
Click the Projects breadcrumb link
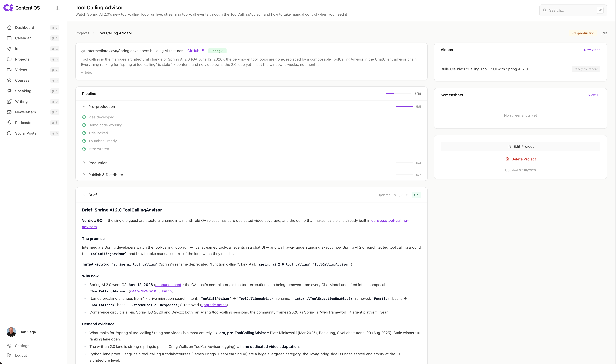(x=82, y=33)
